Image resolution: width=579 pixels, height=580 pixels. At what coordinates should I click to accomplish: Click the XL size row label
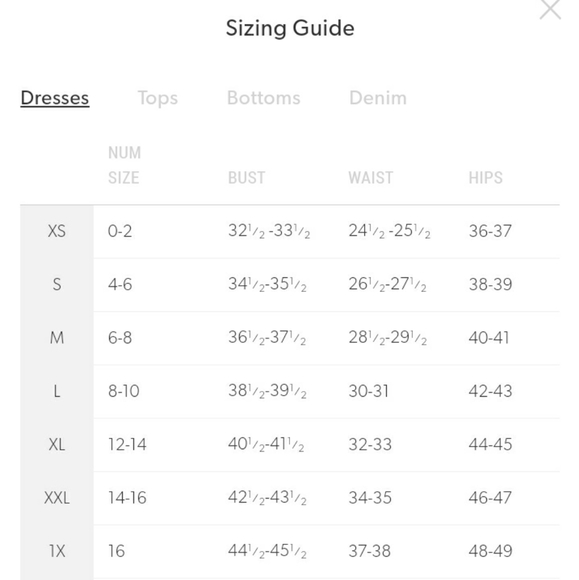click(x=57, y=444)
